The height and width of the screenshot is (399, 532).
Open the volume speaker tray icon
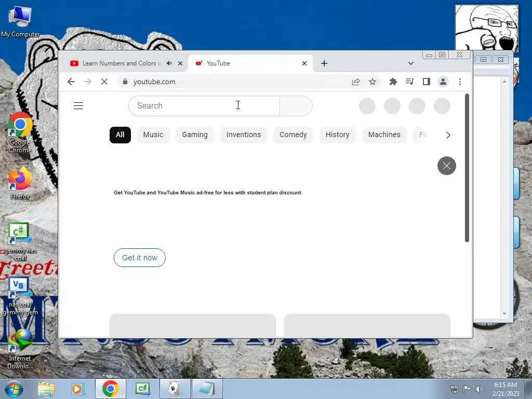(480, 389)
